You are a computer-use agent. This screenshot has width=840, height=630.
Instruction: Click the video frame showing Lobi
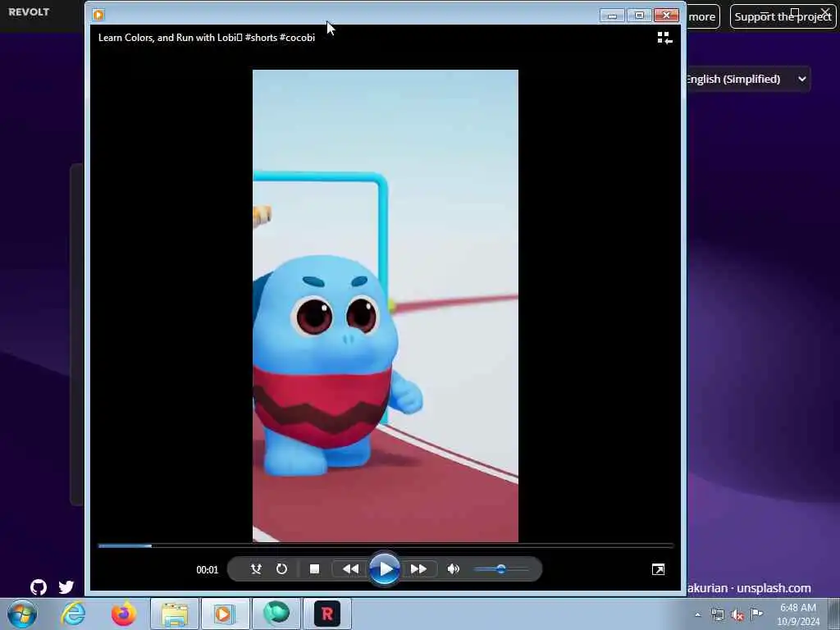(386, 306)
